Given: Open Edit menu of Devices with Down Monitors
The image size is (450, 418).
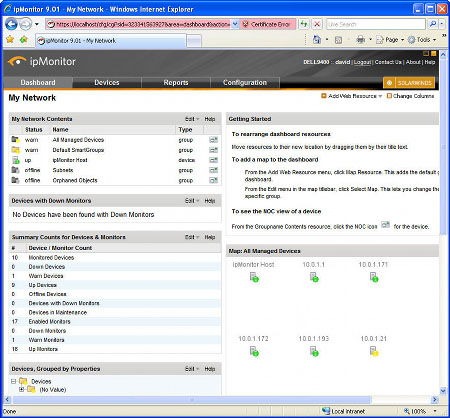Looking at the screenshot, I should [192, 201].
